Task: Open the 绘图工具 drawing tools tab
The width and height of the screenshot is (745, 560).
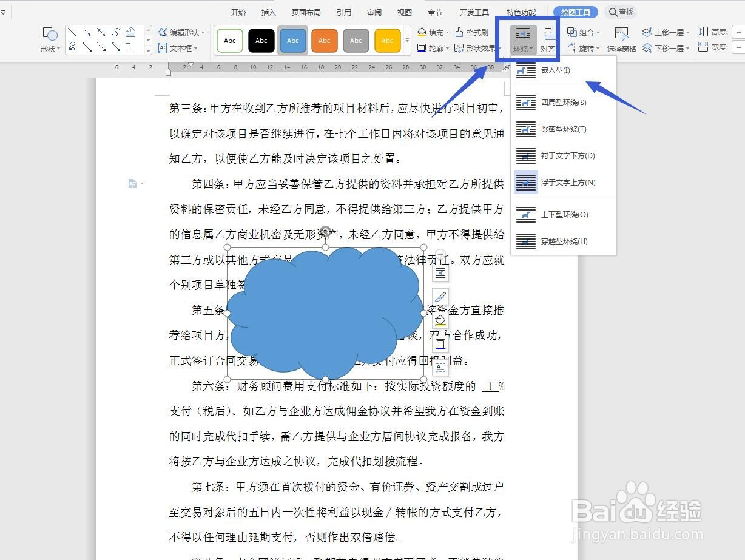Action: [x=576, y=12]
